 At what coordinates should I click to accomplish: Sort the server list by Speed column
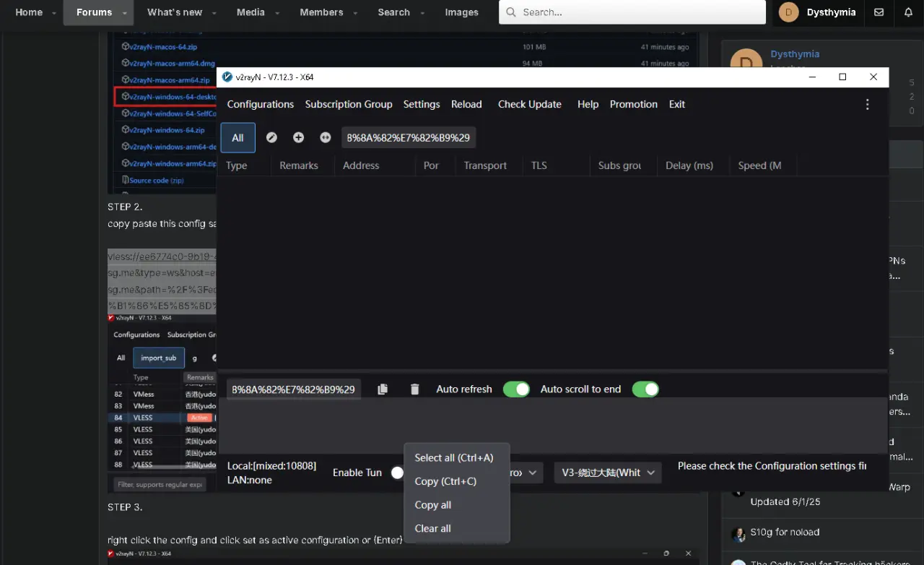(759, 165)
